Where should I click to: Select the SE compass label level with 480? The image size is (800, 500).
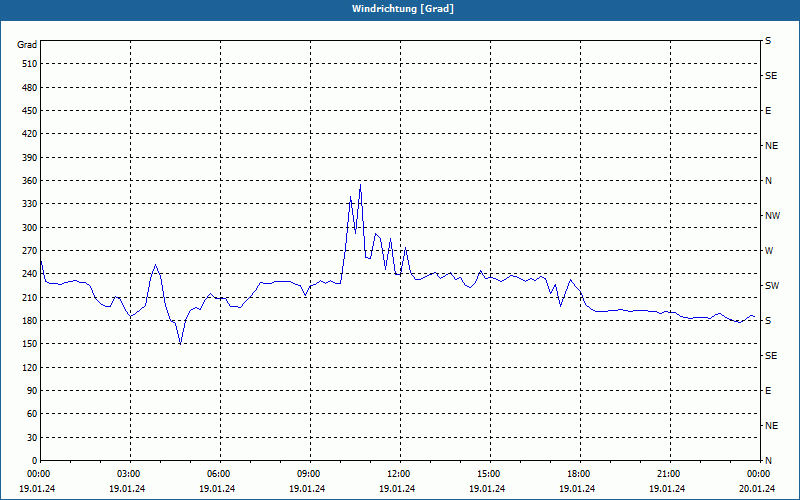[x=771, y=76]
